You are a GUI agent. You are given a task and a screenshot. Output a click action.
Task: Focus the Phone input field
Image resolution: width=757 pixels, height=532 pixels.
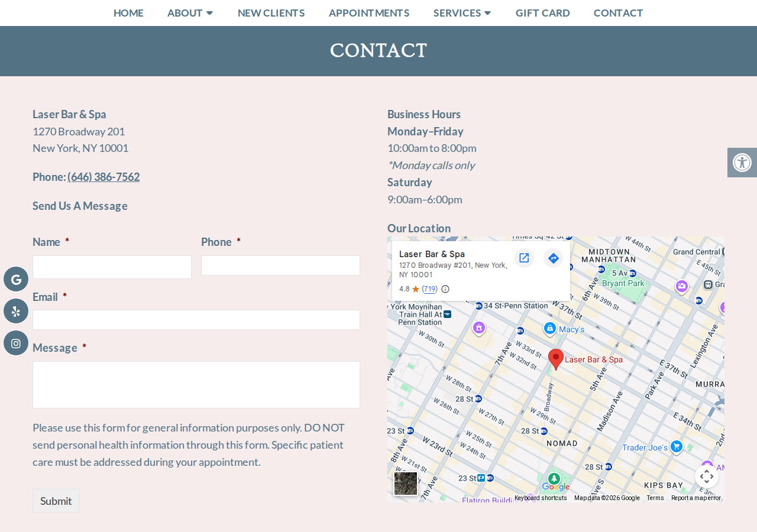pos(280,265)
